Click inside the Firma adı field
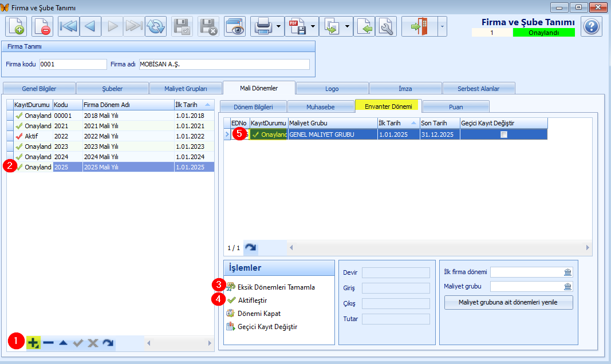This screenshot has height=364, width=611. [x=224, y=64]
